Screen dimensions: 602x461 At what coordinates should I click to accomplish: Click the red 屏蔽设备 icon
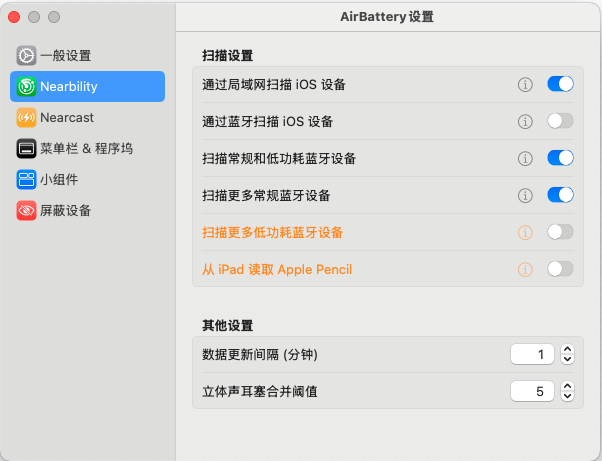click(26, 210)
